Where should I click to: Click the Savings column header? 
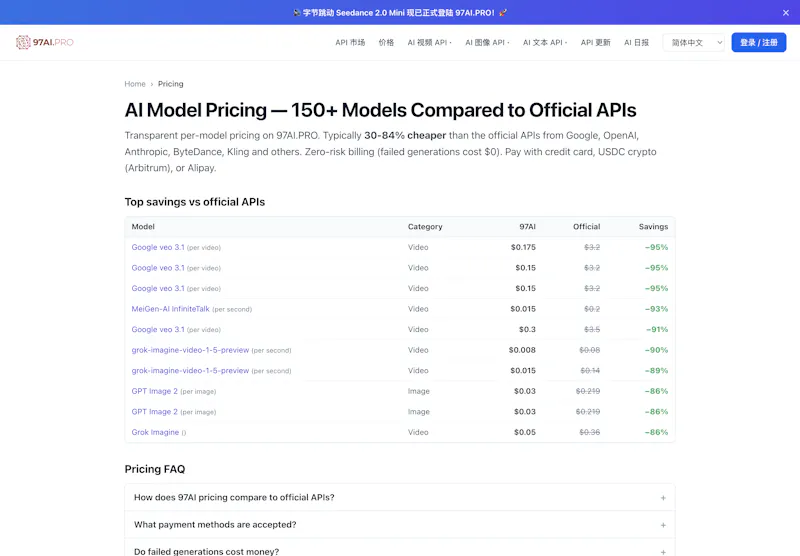coord(653,226)
